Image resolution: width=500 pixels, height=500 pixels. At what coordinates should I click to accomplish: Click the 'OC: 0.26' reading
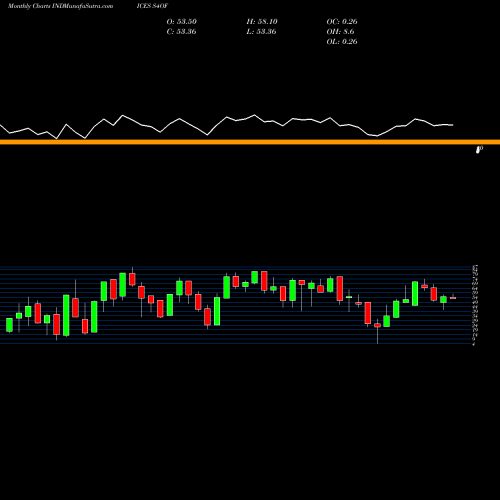click(342, 22)
